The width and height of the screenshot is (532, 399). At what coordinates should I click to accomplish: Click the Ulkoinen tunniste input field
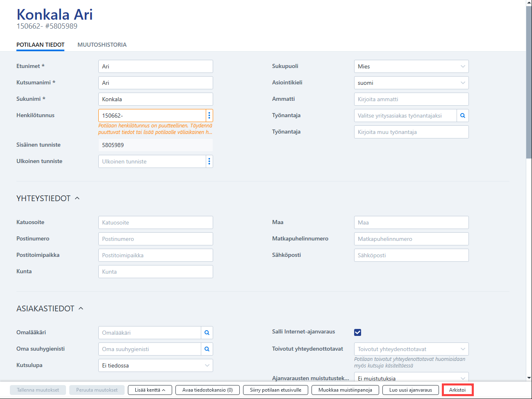[152, 161]
